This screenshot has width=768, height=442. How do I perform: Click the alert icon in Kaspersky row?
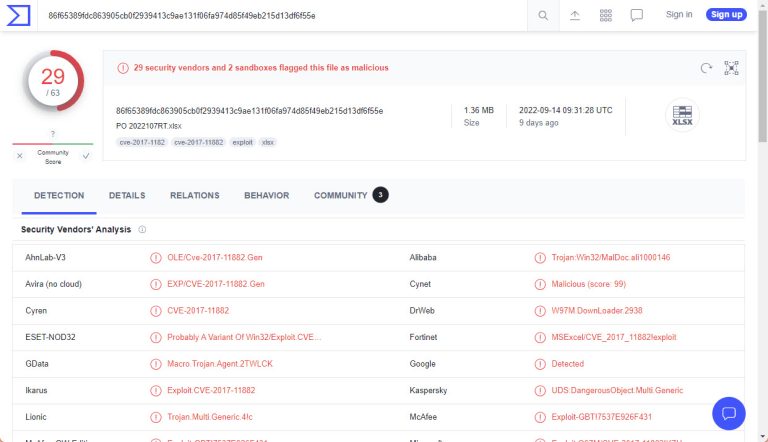click(x=540, y=391)
